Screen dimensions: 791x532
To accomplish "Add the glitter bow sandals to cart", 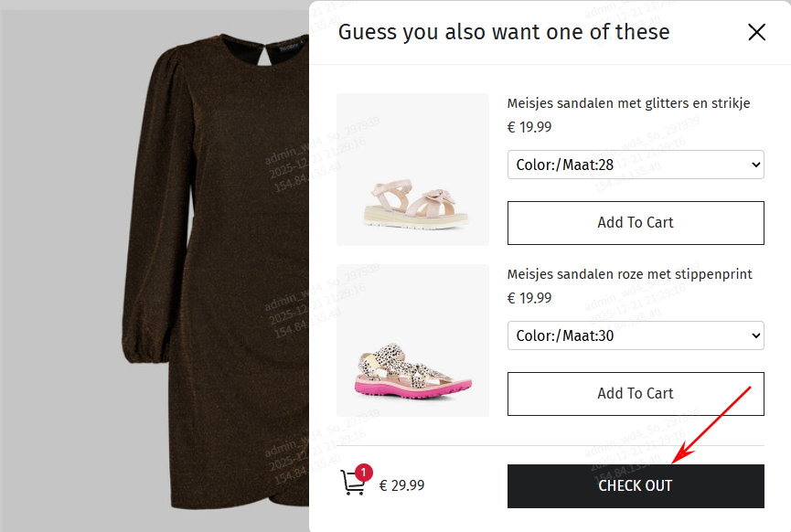I will tap(636, 223).
